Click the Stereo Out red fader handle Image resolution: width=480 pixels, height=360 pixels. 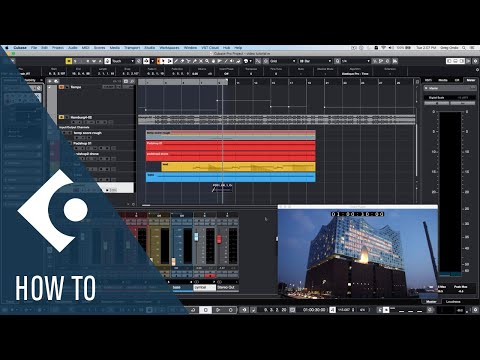click(219, 239)
